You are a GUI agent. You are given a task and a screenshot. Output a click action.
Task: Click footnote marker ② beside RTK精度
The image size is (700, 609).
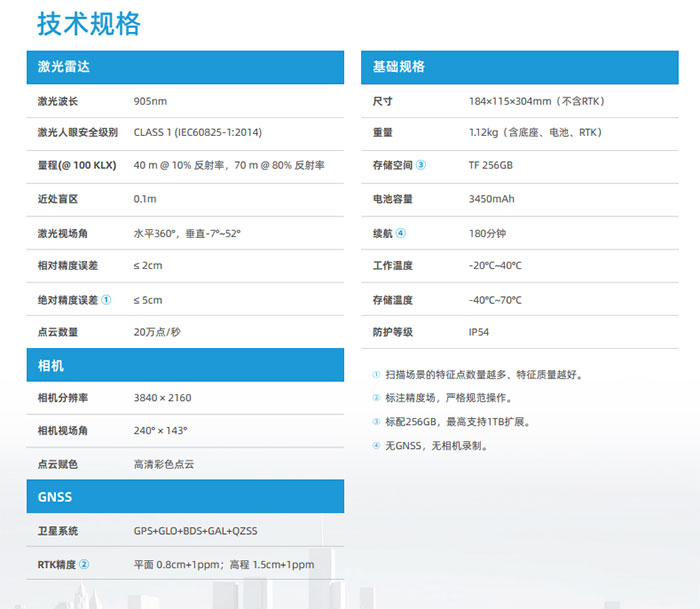(85, 564)
